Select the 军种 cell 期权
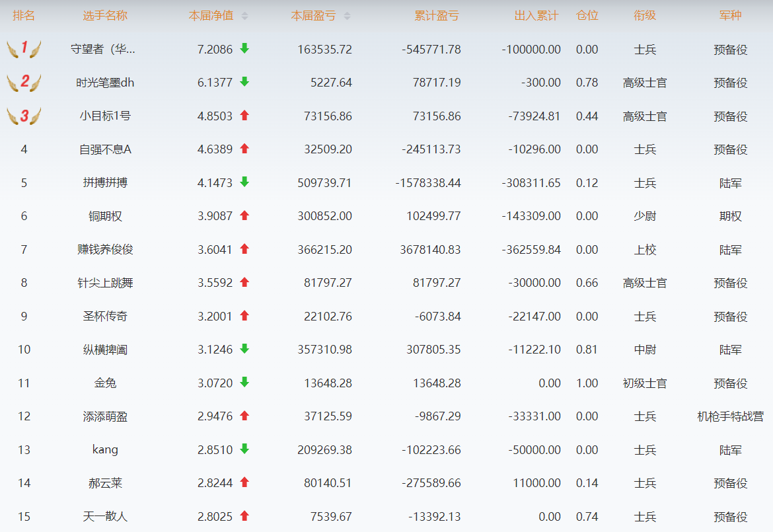The image size is (773, 532). pos(730,217)
